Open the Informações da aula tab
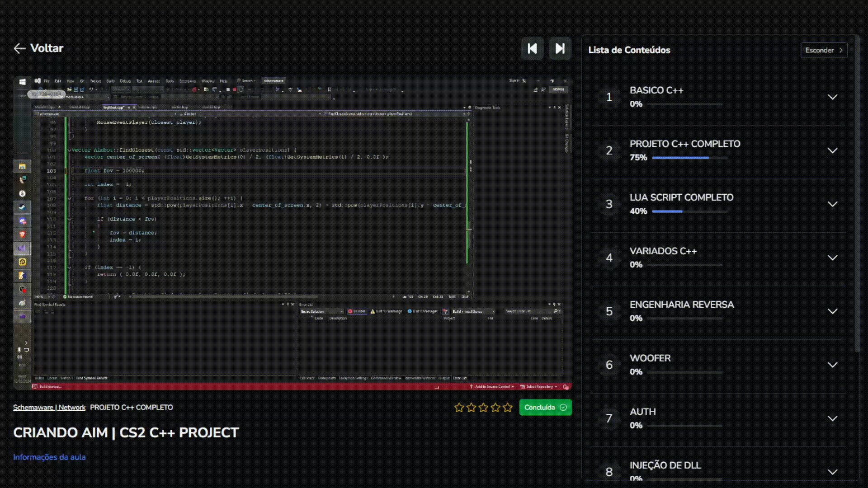 49,457
